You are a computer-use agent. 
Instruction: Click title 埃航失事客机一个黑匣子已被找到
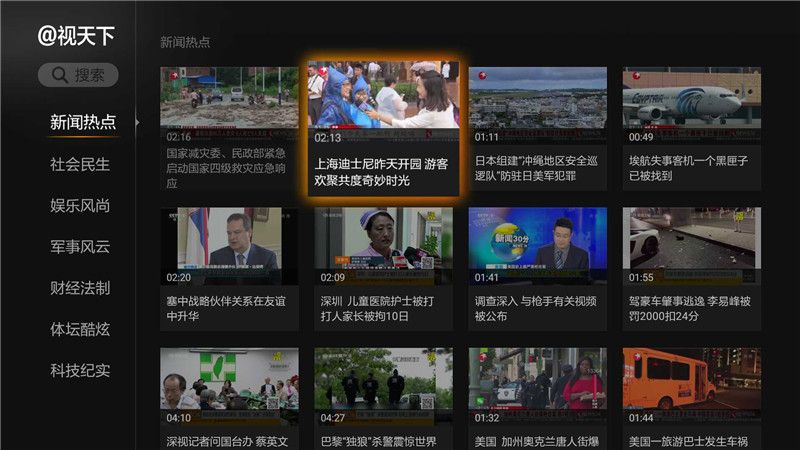[688, 168]
